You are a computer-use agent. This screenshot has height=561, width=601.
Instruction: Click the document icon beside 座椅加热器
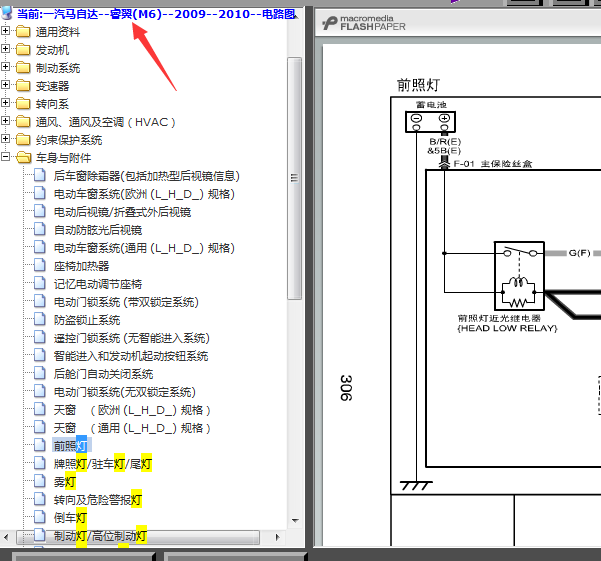tap(39, 265)
